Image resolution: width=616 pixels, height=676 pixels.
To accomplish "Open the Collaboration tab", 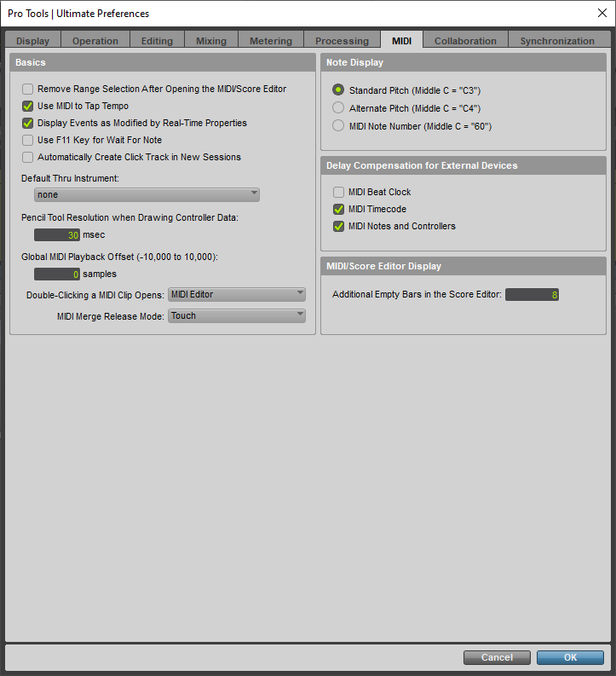I will (465, 41).
